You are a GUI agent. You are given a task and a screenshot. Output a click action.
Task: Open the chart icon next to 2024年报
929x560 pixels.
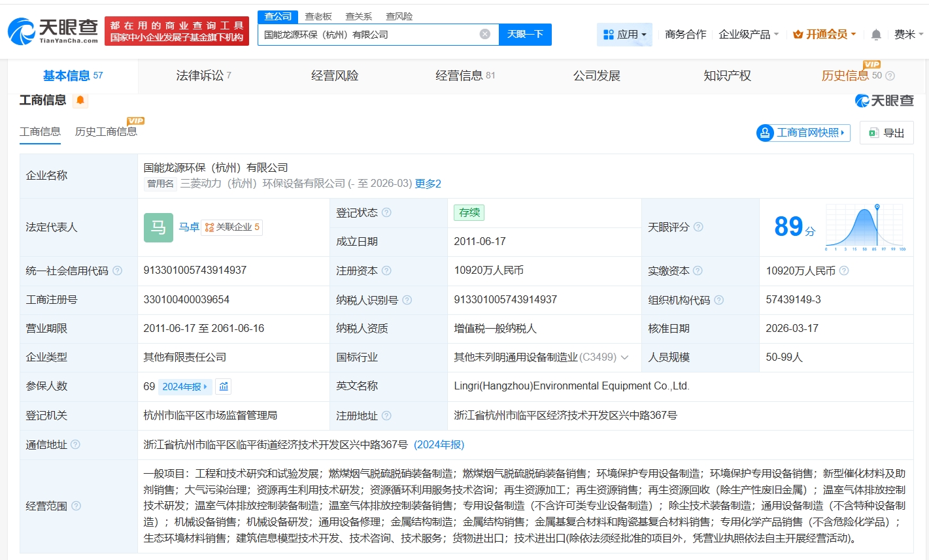(224, 386)
